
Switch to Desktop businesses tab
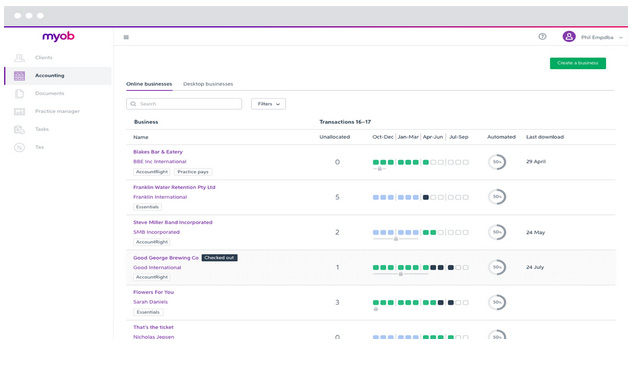(x=208, y=84)
